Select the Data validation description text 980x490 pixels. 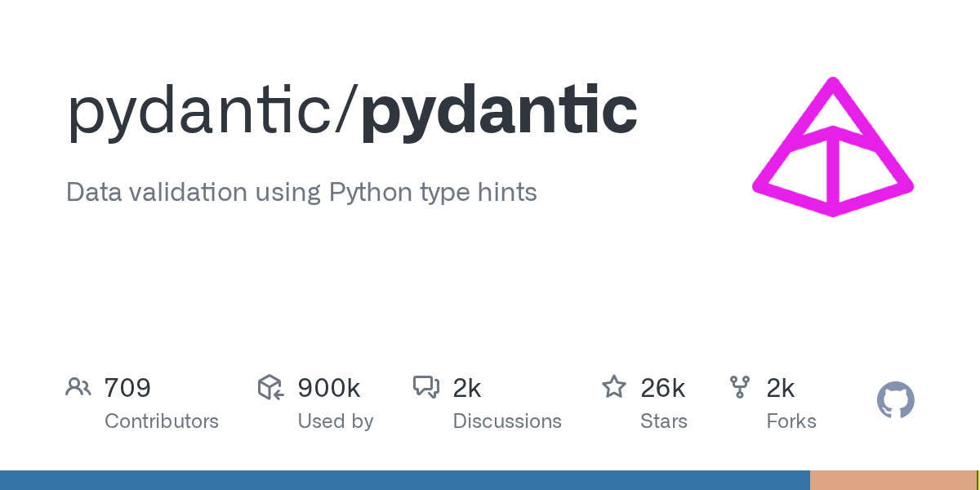(301, 192)
